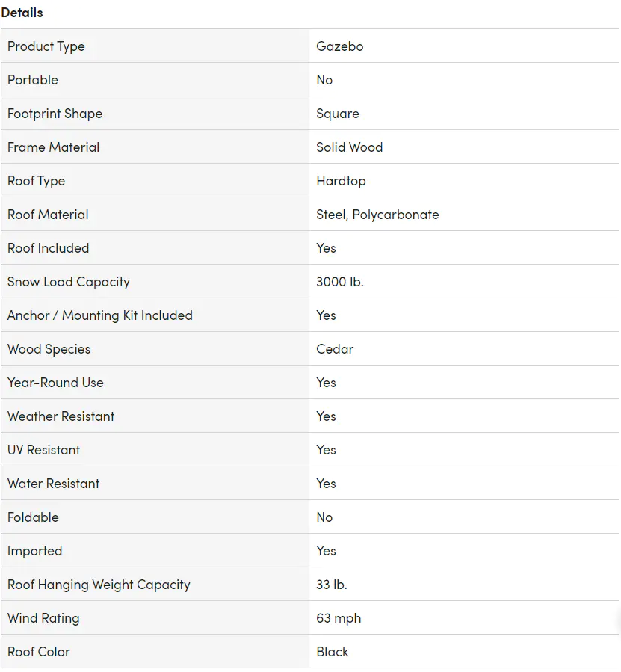The height and width of the screenshot is (672, 621).
Task: Click the Weather Resistant label
Action: (61, 416)
